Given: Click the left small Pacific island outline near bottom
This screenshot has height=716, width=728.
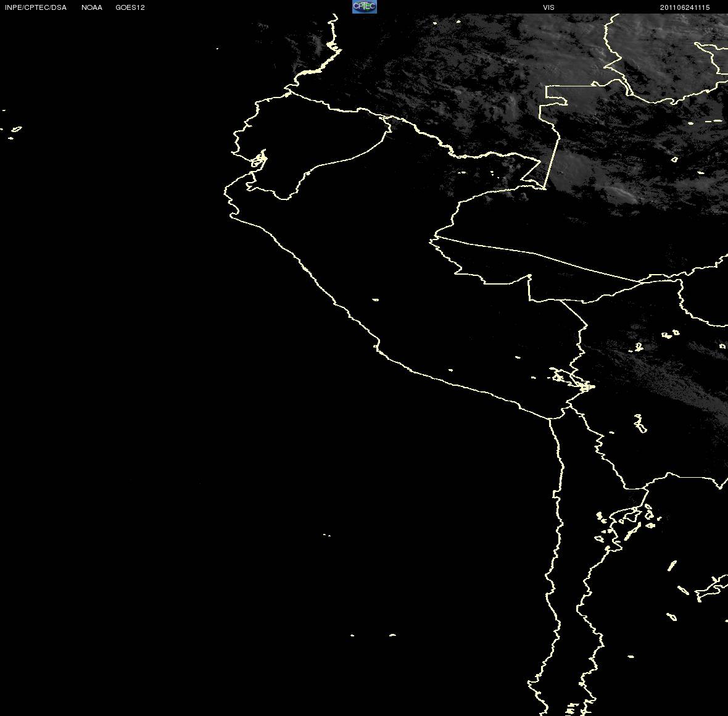Looking at the screenshot, I should 352,635.
